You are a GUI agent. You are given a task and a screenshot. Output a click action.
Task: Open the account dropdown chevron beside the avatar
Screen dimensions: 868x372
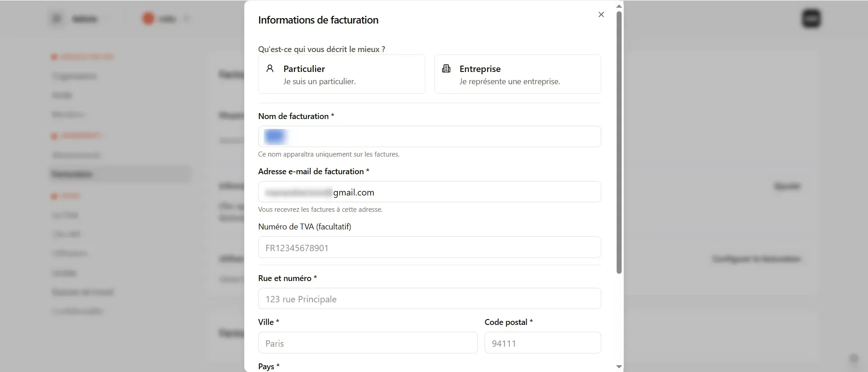tap(187, 19)
